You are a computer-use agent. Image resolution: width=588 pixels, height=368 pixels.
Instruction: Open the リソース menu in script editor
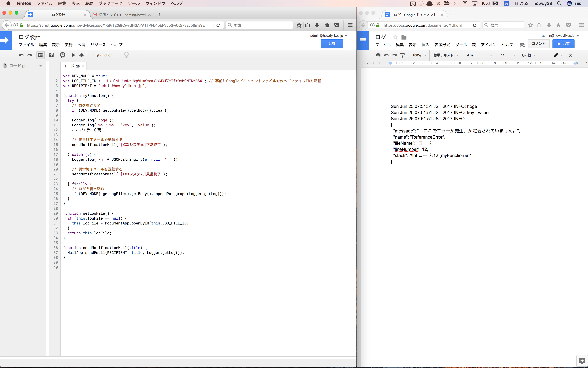(98, 45)
